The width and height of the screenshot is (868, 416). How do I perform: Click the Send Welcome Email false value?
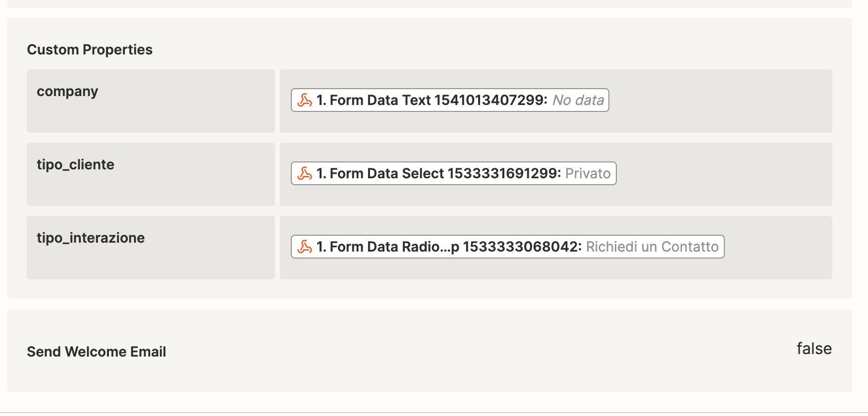[x=814, y=349]
